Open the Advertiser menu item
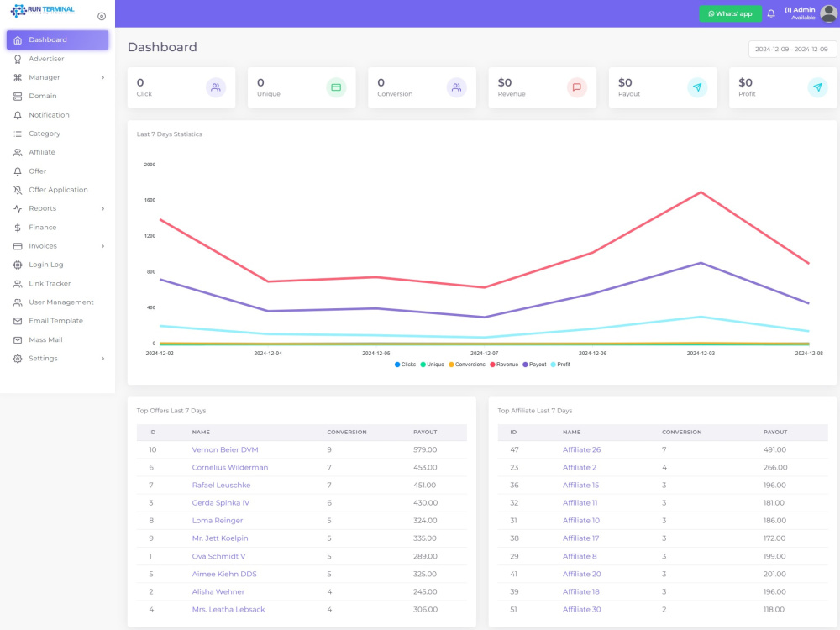840x630 pixels. coord(57,59)
